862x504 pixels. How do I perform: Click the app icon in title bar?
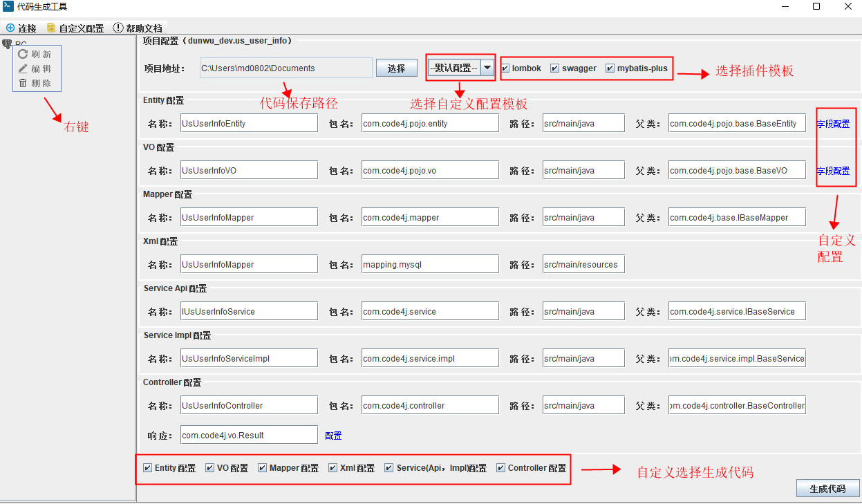(x=8, y=6)
